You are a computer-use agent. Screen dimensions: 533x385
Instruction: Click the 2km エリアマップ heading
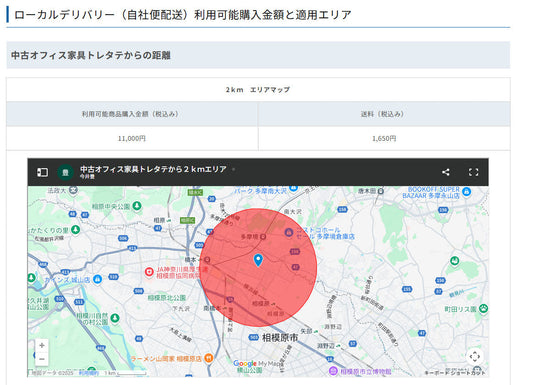[258, 90]
